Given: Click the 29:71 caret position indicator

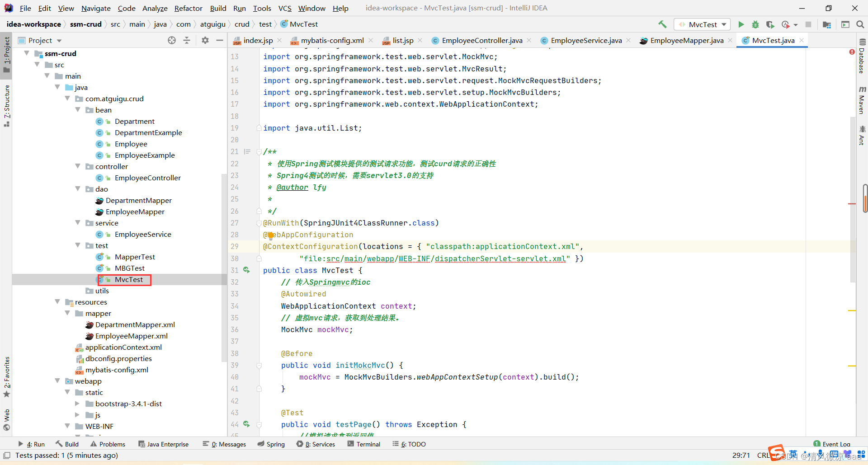Looking at the screenshot, I should coord(741,455).
